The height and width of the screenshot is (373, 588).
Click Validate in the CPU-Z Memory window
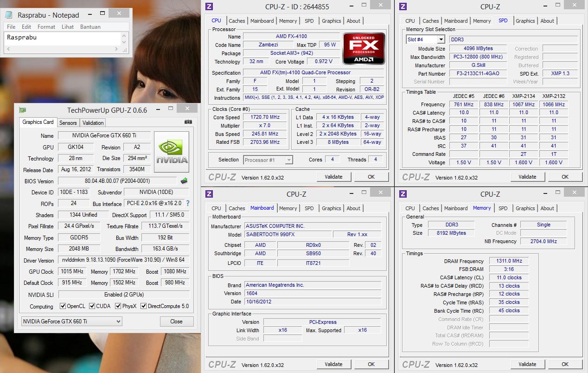click(x=527, y=364)
